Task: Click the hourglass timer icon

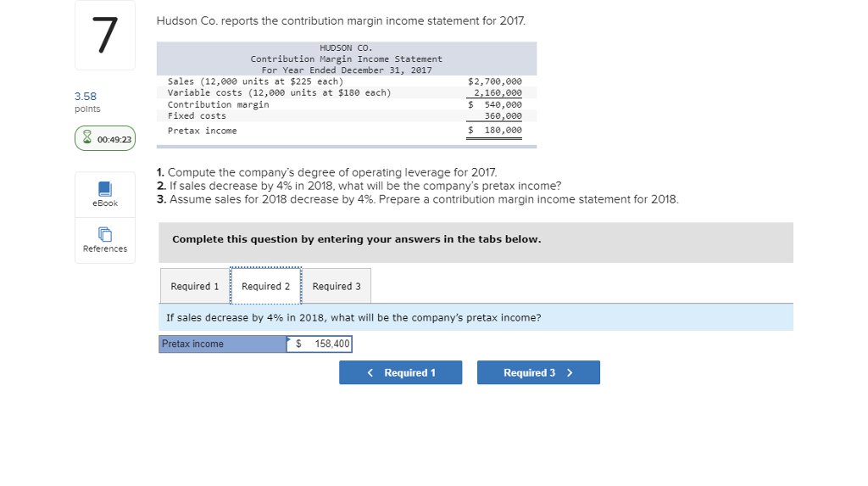Action: 87,137
